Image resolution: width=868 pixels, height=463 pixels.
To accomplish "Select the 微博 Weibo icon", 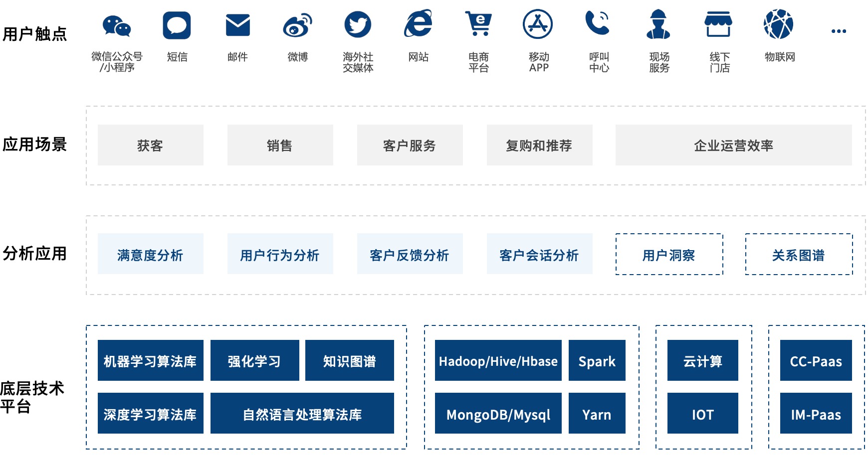I will pyautogui.click(x=298, y=25).
